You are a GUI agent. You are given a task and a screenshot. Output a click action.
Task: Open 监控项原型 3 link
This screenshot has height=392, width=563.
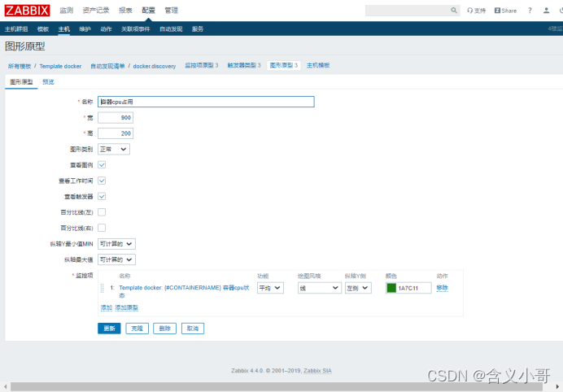[202, 65]
